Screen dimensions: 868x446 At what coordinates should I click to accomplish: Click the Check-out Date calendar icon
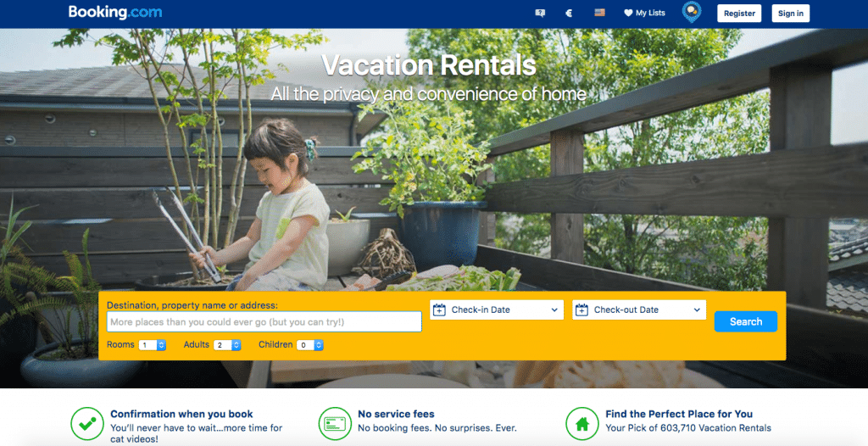(581, 309)
